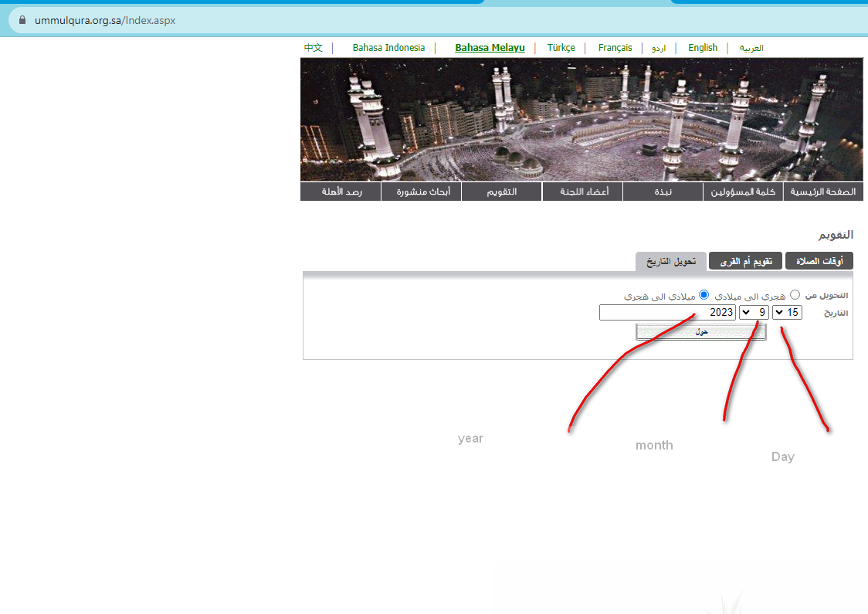Switch language to Bahasa Indonesia
The height and width of the screenshot is (614, 868).
pos(388,48)
